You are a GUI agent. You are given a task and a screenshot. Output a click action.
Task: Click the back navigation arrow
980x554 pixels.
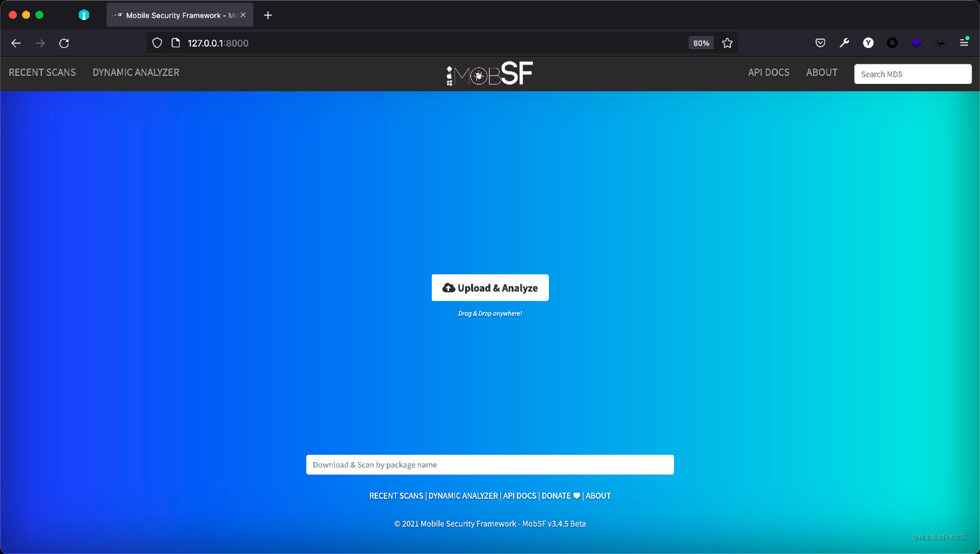pos(16,43)
